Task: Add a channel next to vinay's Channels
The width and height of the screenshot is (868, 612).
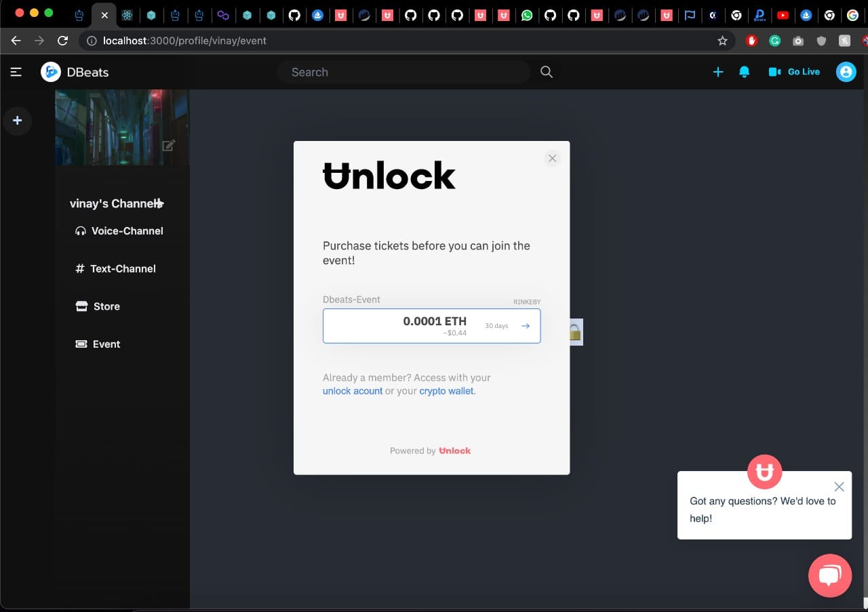Action: point(159,203)
